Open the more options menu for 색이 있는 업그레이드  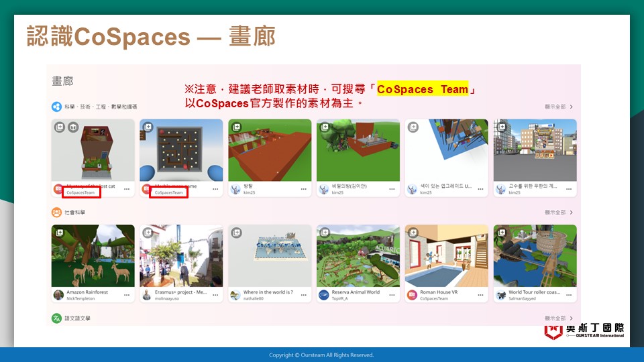[x=480, y=189]
